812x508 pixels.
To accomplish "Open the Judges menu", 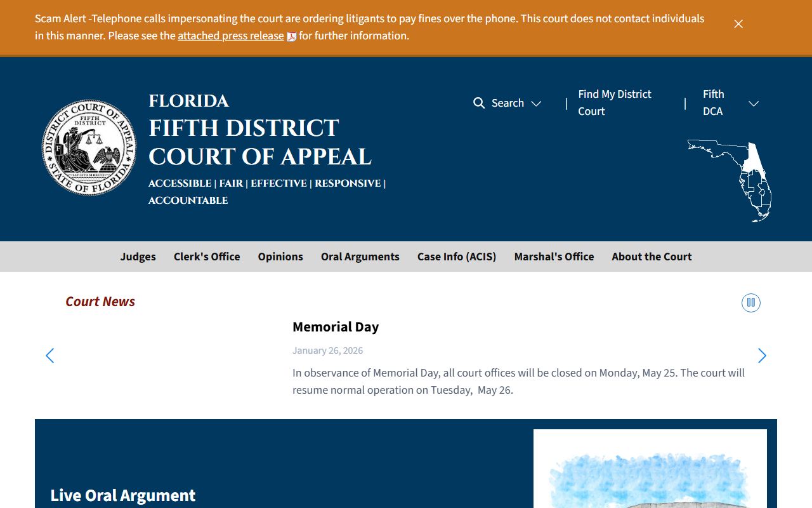I will (x=138, y=257).
